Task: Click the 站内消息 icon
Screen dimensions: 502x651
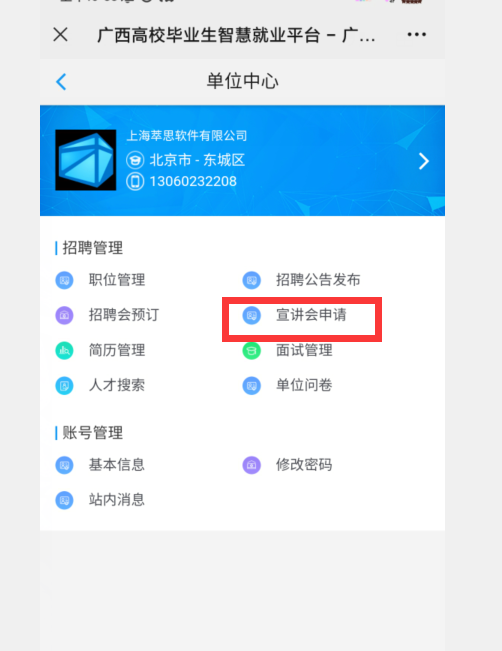Action: [64, 500]
